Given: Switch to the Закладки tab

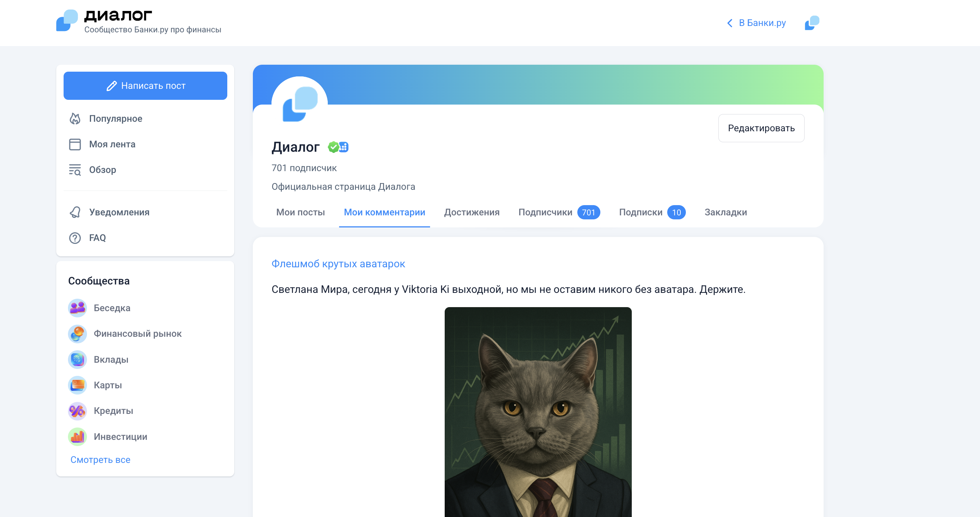Looking at the screenshot, I should tap(726, 212).
